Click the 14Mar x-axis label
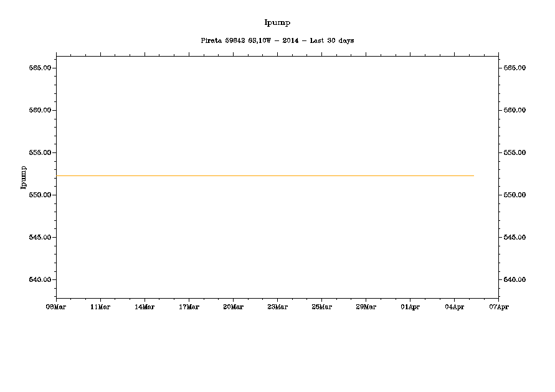 coord(145,307)
